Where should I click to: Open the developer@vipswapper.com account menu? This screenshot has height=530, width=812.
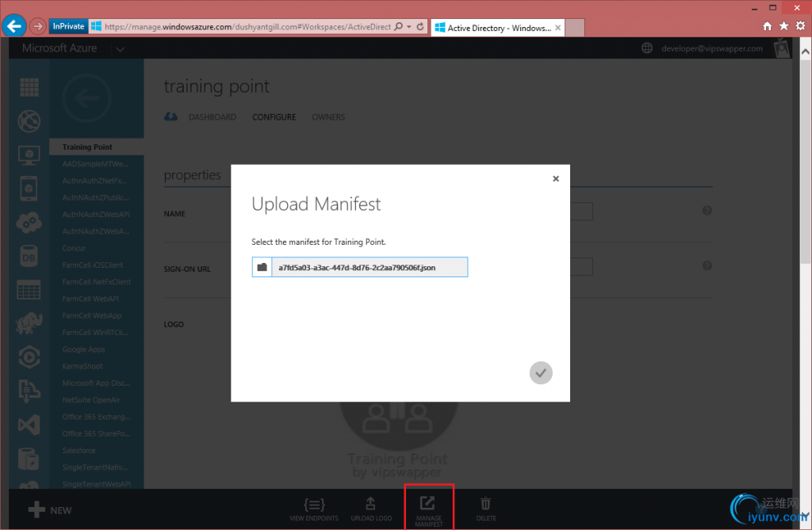[x=712, y=48]
